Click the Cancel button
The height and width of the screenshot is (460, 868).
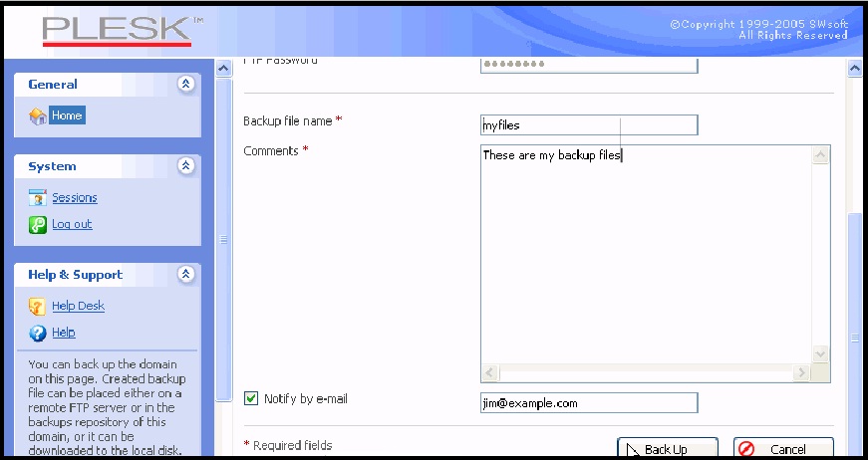tap(783, 448)
